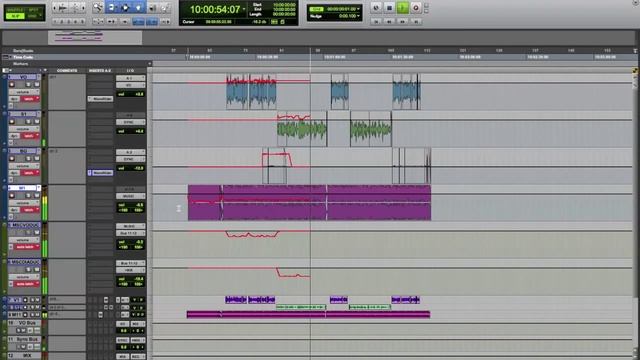
Task: Click the Bars|Beats ruler name
Action: tap(23, 51)
